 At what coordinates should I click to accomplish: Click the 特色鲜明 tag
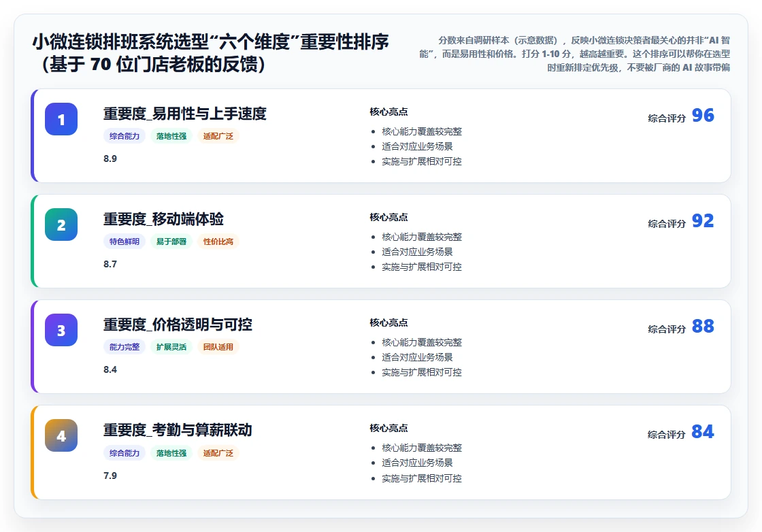(x=125, y=242)
